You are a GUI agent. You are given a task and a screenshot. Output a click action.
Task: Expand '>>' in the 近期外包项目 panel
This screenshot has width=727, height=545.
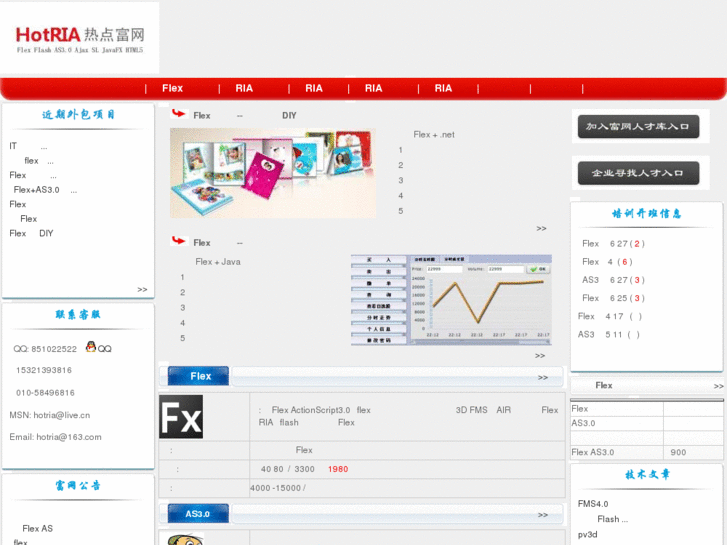click(142, 289)
